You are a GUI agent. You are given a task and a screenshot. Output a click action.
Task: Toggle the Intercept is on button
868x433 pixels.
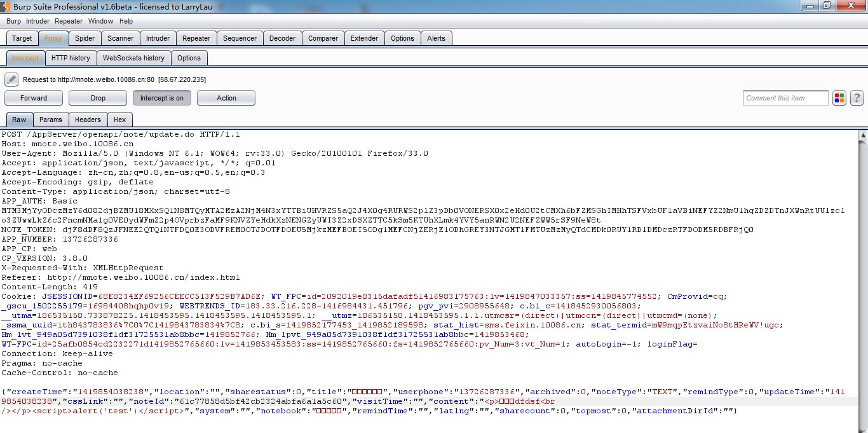(162, 98)
